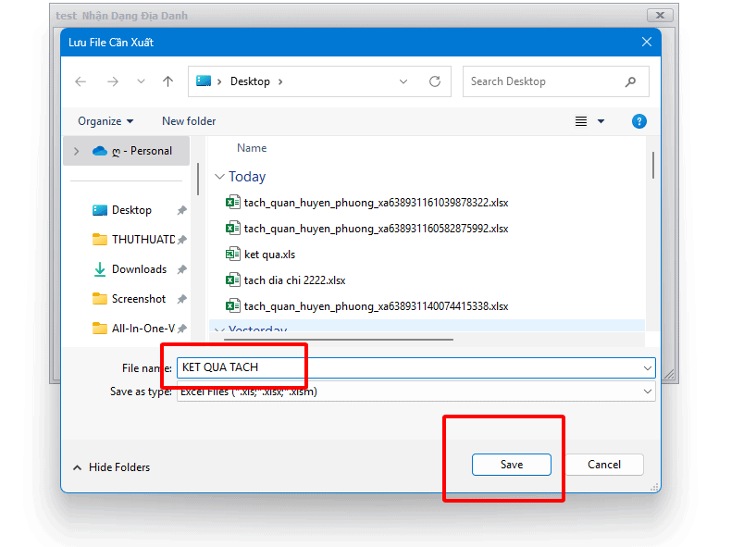Click the Back navigation arrow

[x=81, y=81]
